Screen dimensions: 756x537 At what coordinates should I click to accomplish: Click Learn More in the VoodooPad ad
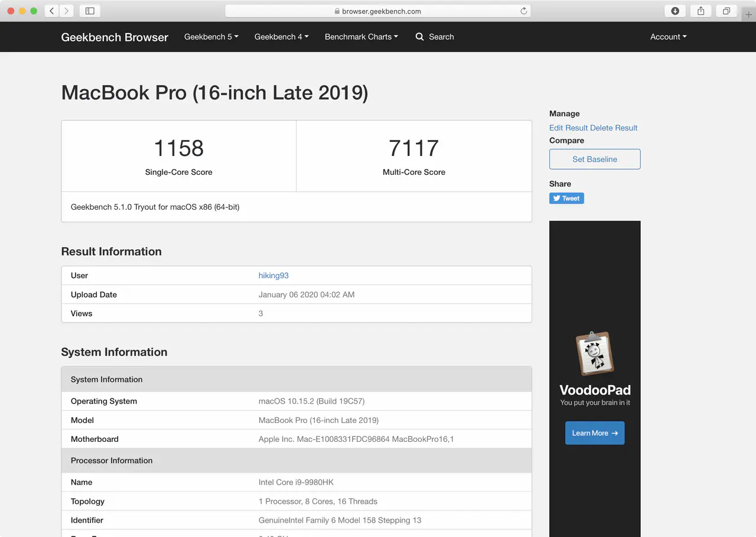(x=595, y=433)
